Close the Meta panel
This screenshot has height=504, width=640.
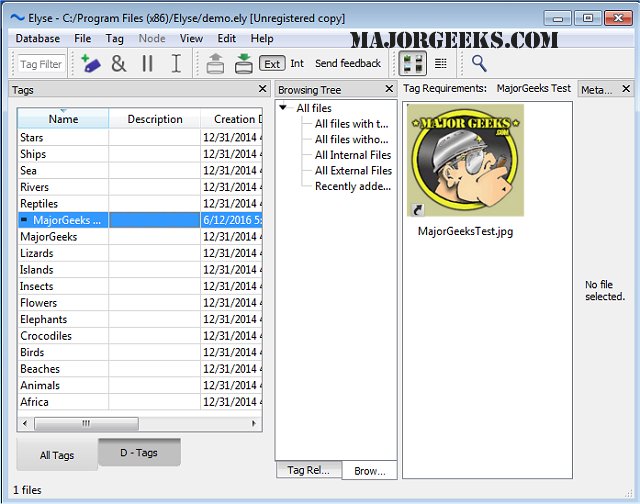click(x=626, y=89)
